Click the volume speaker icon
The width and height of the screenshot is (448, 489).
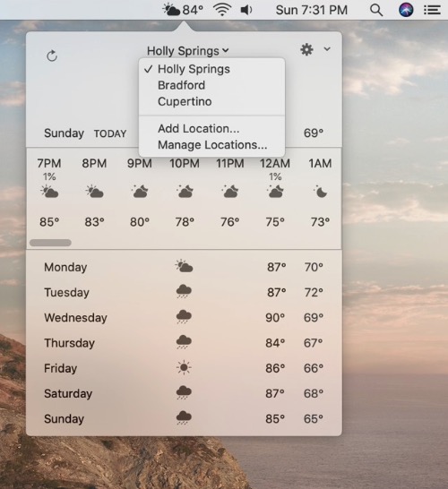pos(246,10)
